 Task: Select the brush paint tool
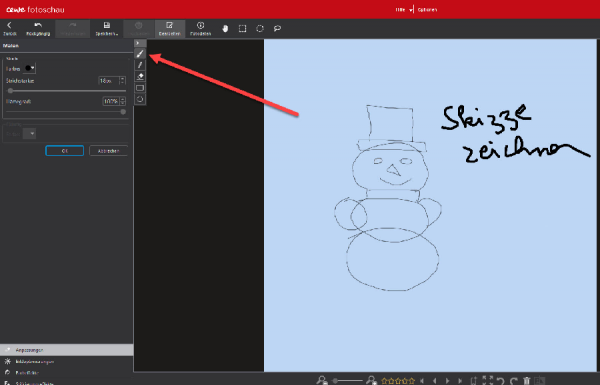pos(140,54)
